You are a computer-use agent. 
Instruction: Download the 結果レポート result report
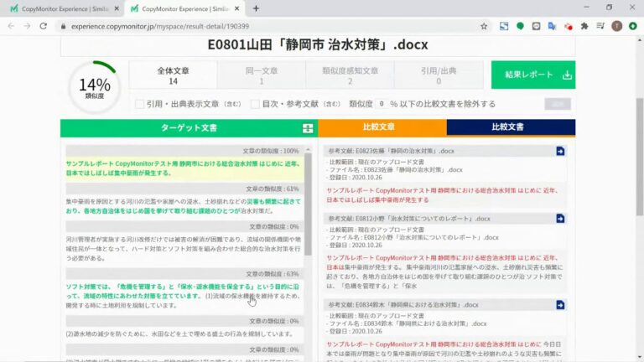pyautogui.click(x=533, y=75)
